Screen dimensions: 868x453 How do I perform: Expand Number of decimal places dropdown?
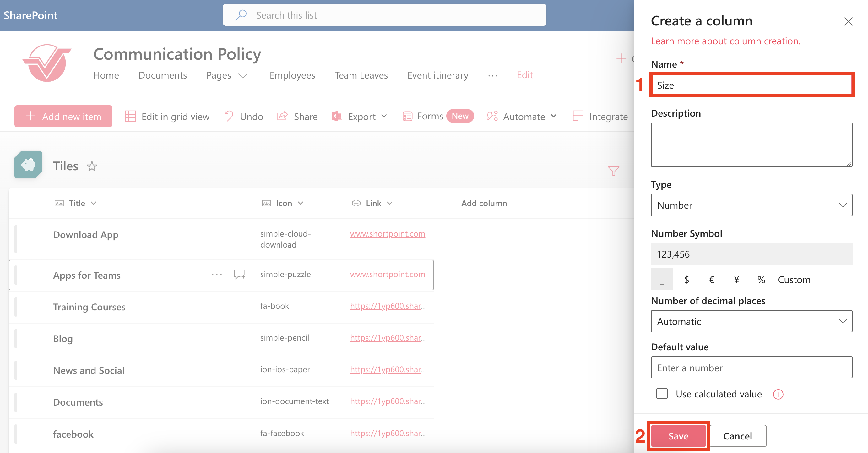751,321
